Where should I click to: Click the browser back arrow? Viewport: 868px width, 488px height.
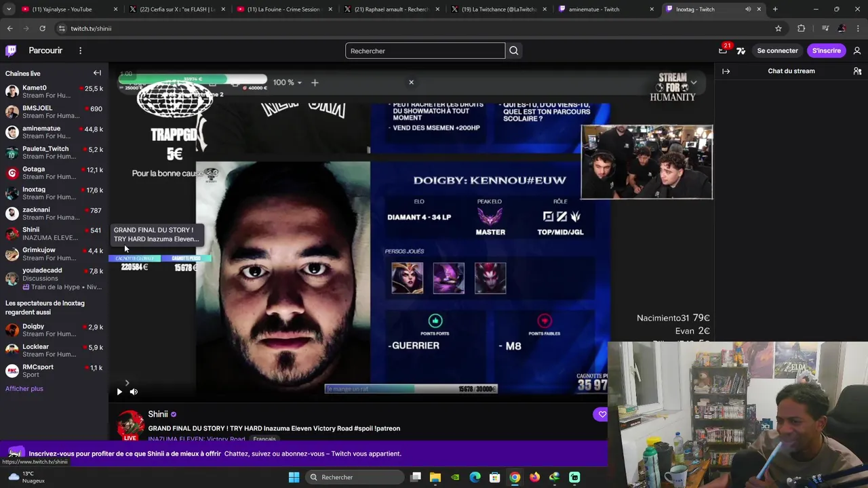click(x=10, y=28)
